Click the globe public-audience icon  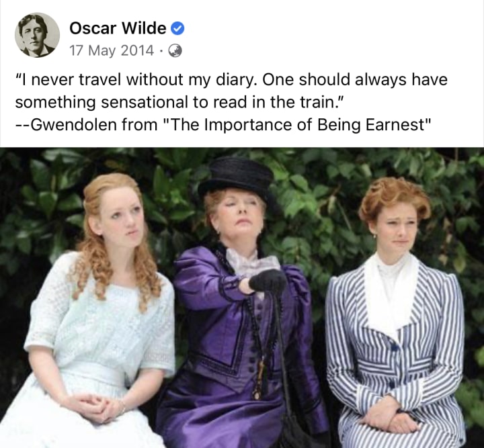pyautogui.click(x=175, y=50)
